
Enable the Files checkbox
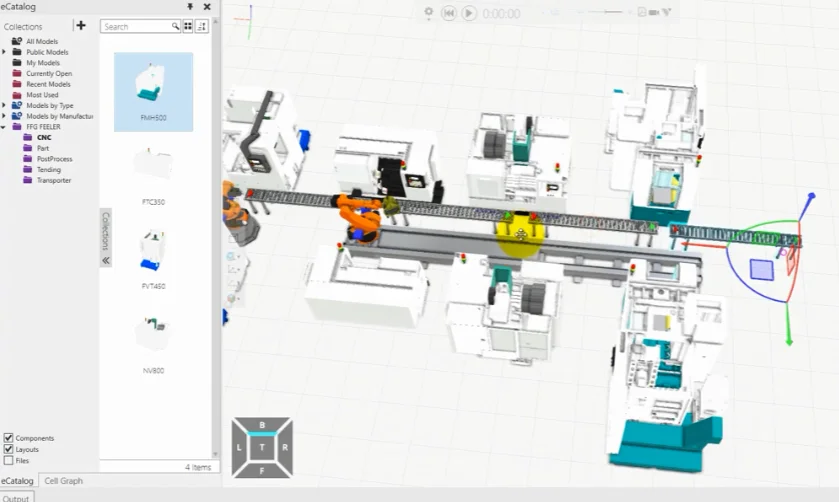9,460
